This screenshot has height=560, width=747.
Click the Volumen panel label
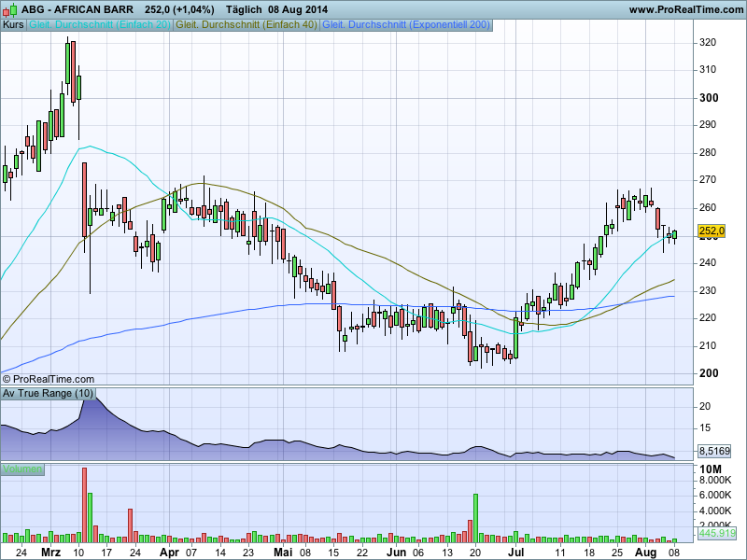[22, 469]
